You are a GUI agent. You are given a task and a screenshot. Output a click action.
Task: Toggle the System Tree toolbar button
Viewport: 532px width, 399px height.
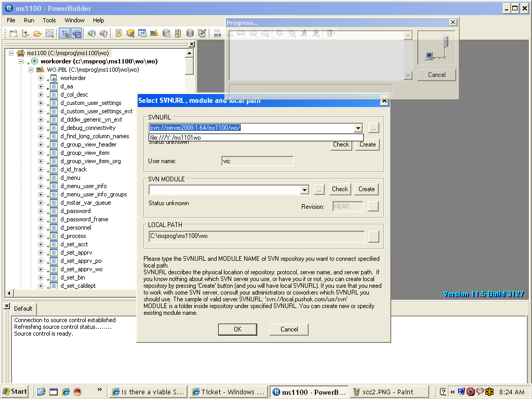pyautogui.click(x=64, y=33)
